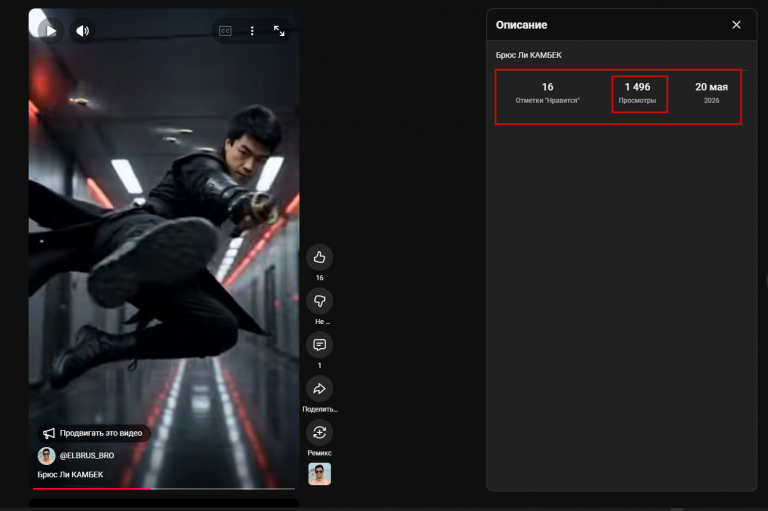The height and width of the screenshot is (511, 768).
Task: Click the Поделить... label under share icon
Action: [320, 409]
